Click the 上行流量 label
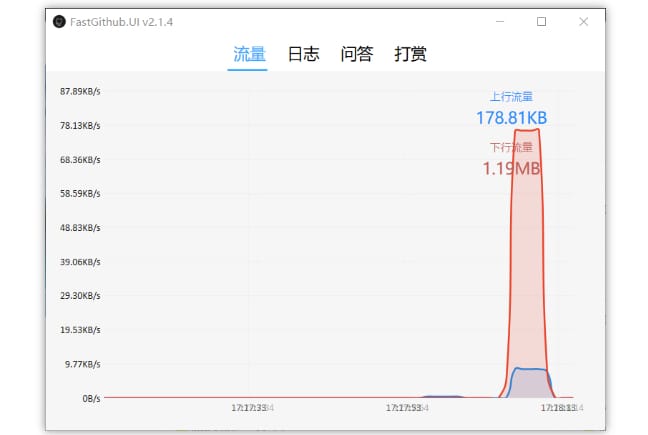Screen dimensions: 648x435 511,97
